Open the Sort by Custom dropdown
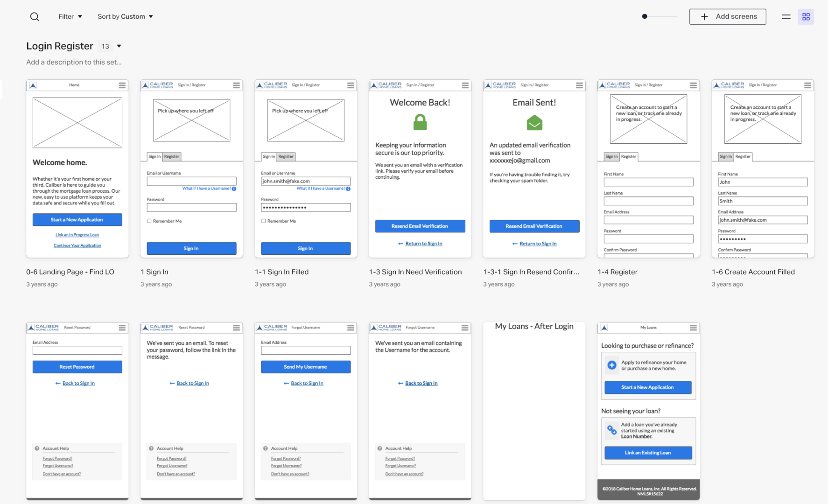 125,17
